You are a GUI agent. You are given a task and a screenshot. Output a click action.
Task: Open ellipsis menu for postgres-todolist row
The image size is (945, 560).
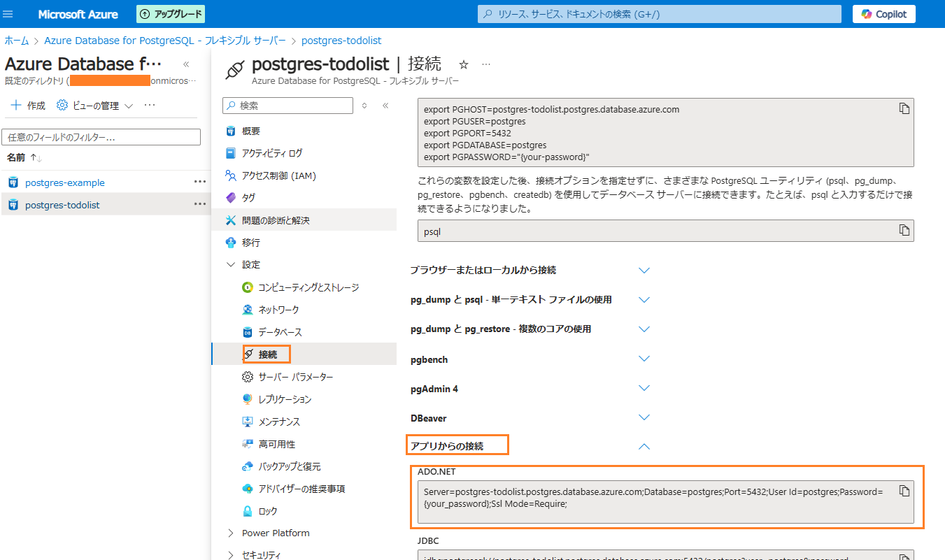(200, 204)
